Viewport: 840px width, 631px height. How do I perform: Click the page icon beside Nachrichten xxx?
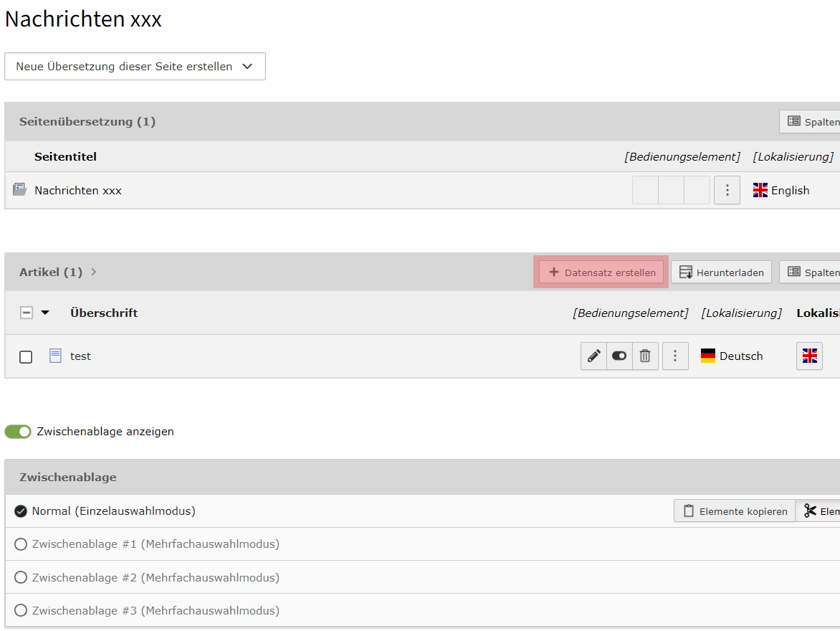(19, 190)
